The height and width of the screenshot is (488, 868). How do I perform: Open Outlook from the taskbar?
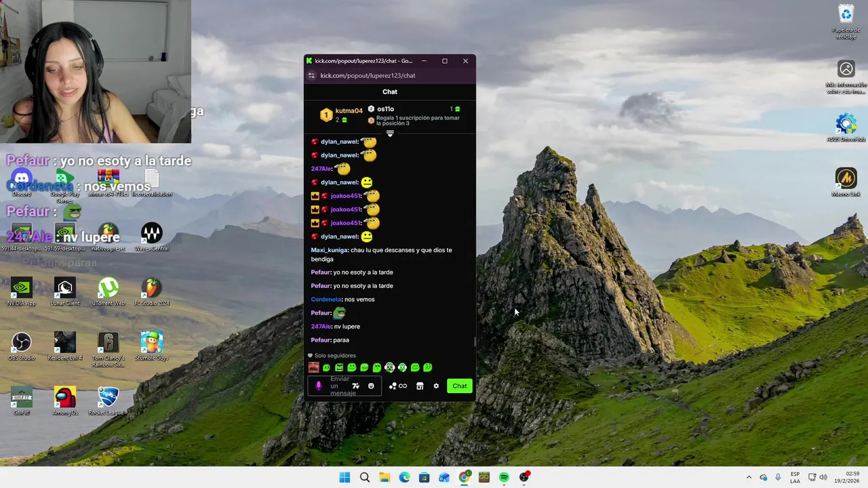point(444,478)
